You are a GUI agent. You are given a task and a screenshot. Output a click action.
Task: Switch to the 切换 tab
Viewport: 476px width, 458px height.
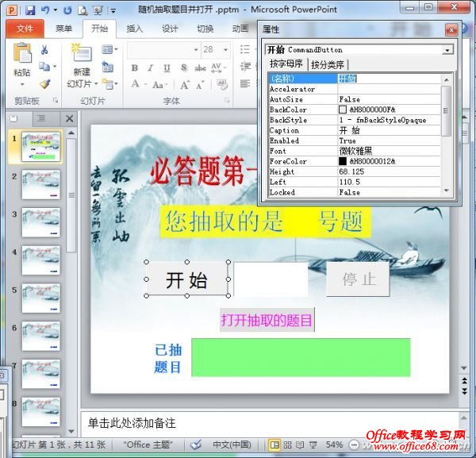(x=205, y=29)
